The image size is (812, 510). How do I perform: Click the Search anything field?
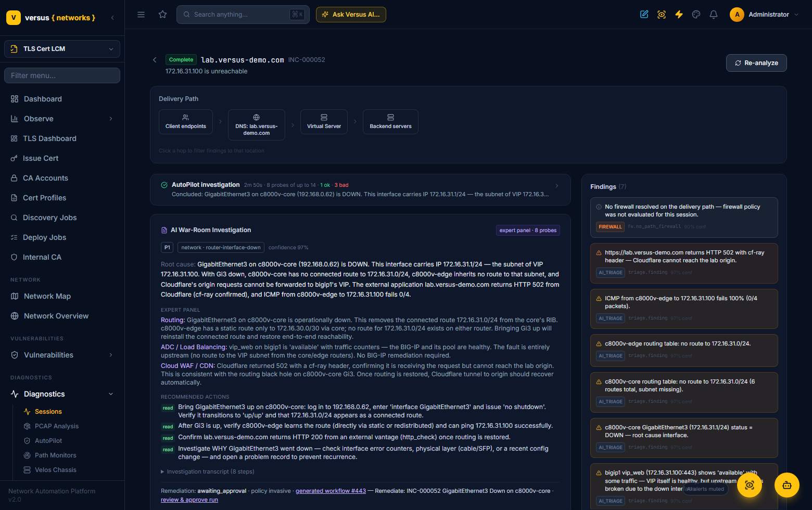coord(243,15)
